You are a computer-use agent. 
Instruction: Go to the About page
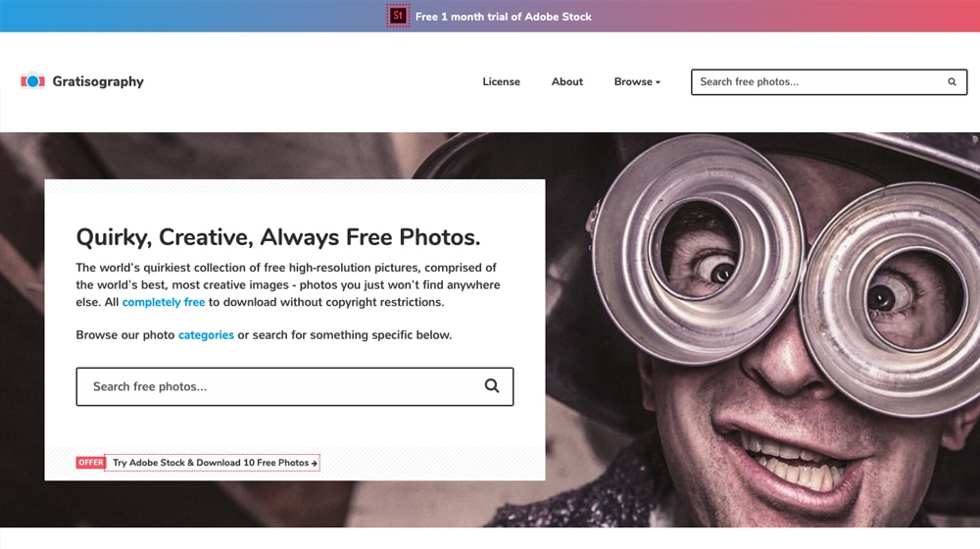click(567, 82)
